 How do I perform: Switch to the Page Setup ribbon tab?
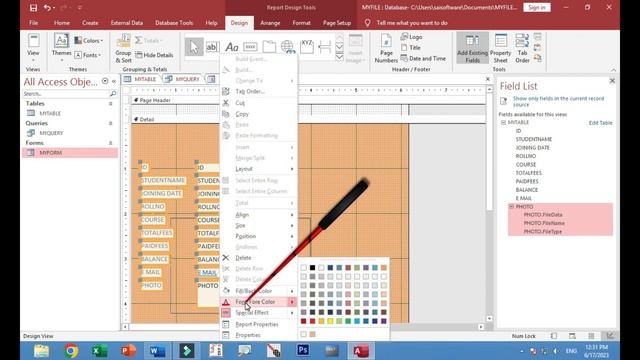coord(337,23)
